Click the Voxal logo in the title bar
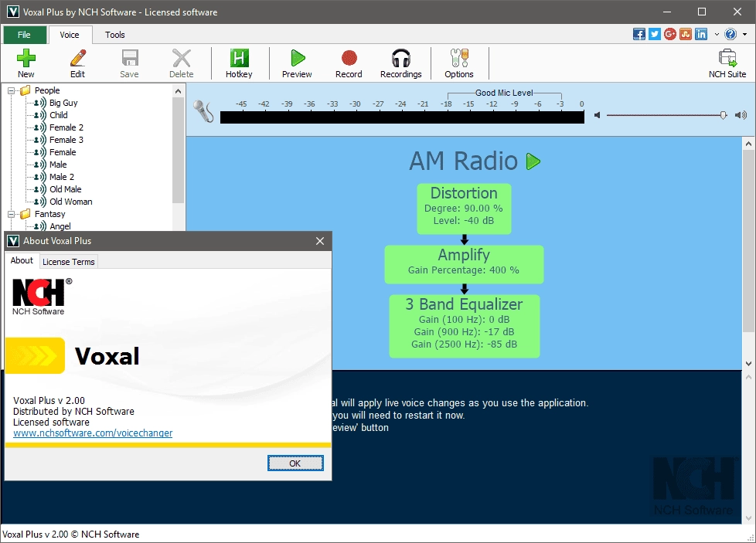Image resolution: width=756 pixels, height=543 pixels. click(x=12, y=12)
